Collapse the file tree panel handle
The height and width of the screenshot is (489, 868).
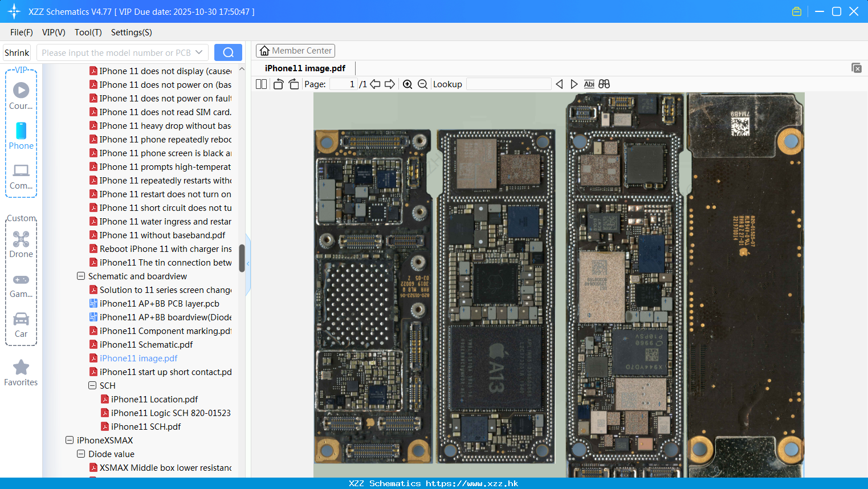click(x=248, y=264)
